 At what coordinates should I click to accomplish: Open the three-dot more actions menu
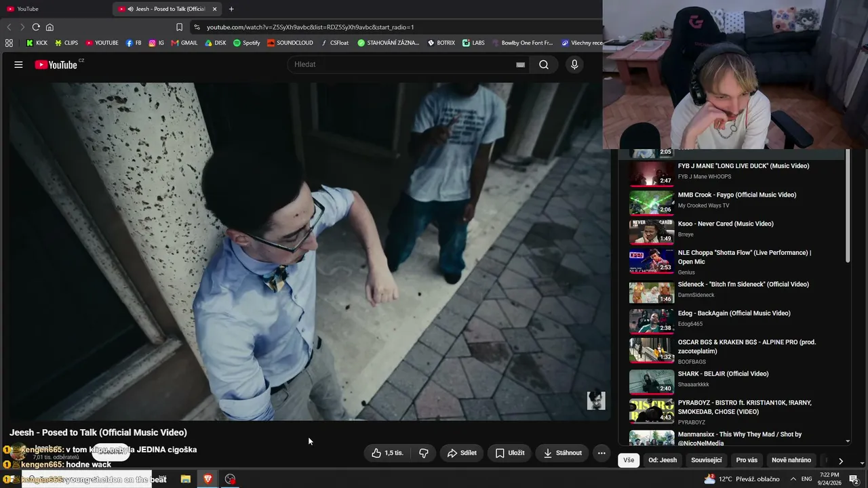(601, 453)
